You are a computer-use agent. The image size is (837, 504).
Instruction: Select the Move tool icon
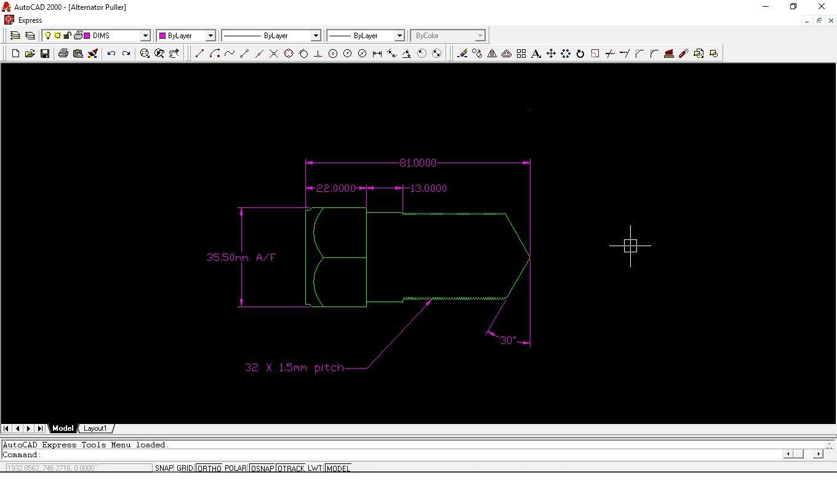click(551, 54)
